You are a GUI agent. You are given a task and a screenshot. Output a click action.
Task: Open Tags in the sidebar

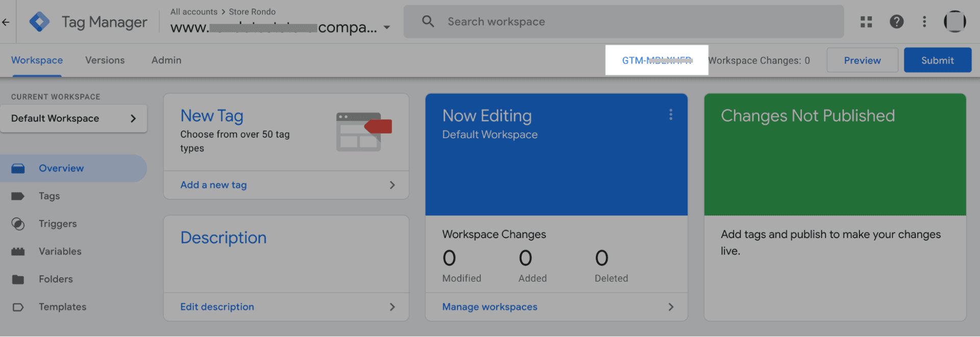[x=49, y=196]
